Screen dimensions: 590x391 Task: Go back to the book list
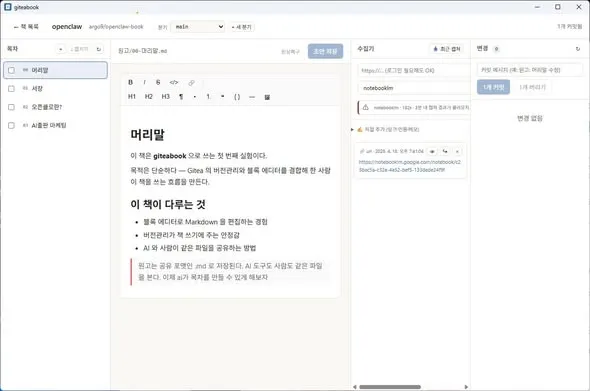[x=26, y=27]
